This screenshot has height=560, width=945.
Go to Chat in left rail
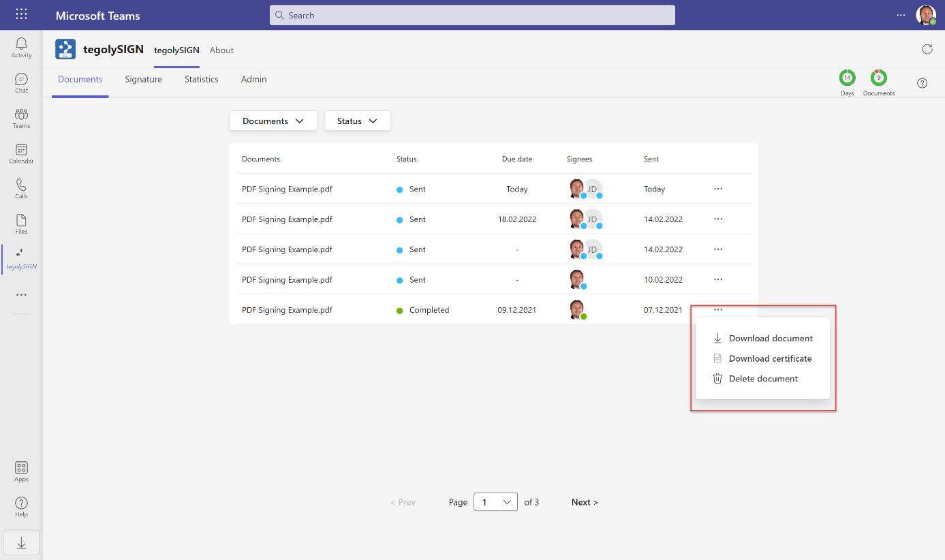(x=21, y=83)
